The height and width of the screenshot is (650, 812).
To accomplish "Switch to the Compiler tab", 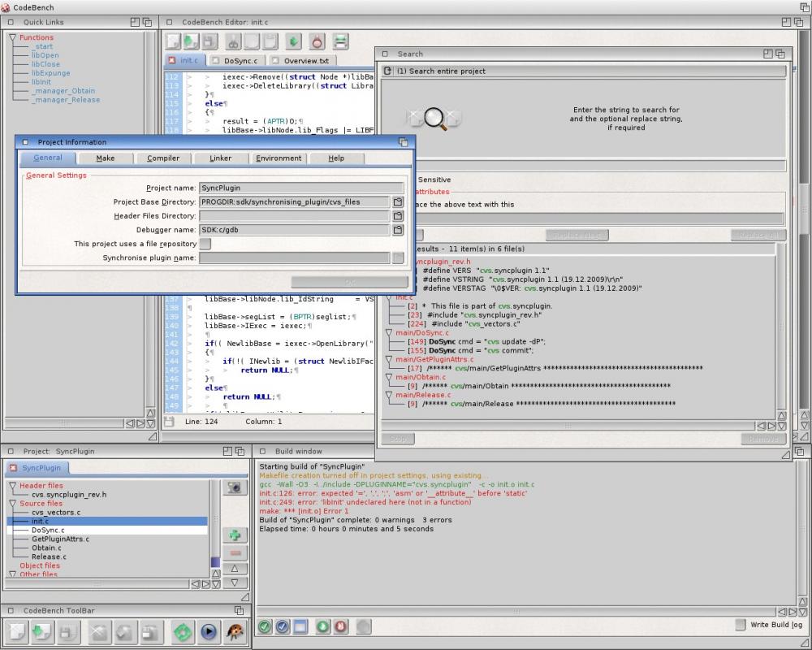I will pos(163,158).
